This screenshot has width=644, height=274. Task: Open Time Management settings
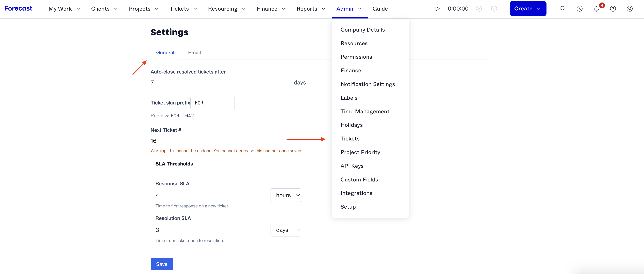[x=365, y=112]
